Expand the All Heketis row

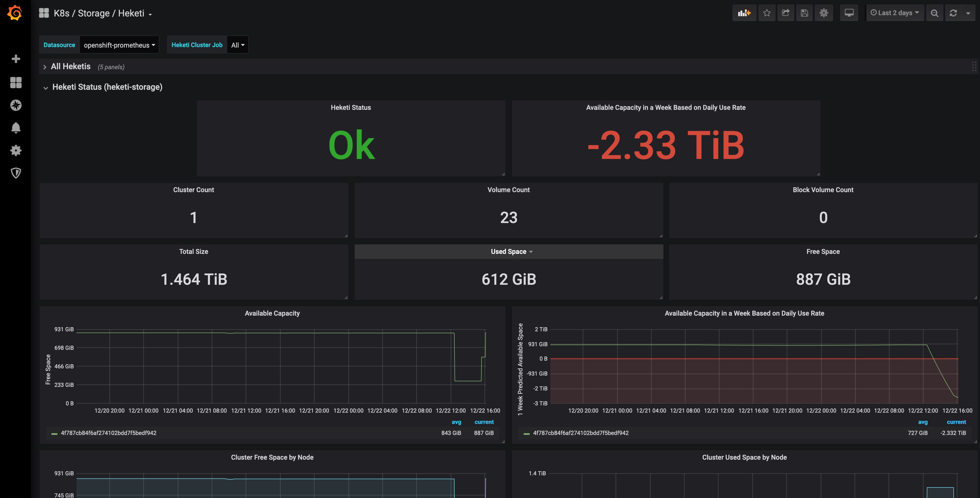point(71,67)
